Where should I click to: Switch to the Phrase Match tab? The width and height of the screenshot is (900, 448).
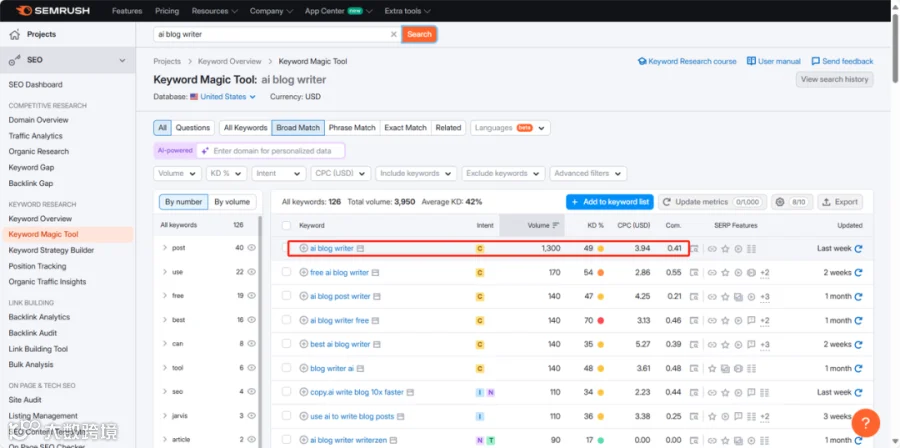click(x=352, y=128)
